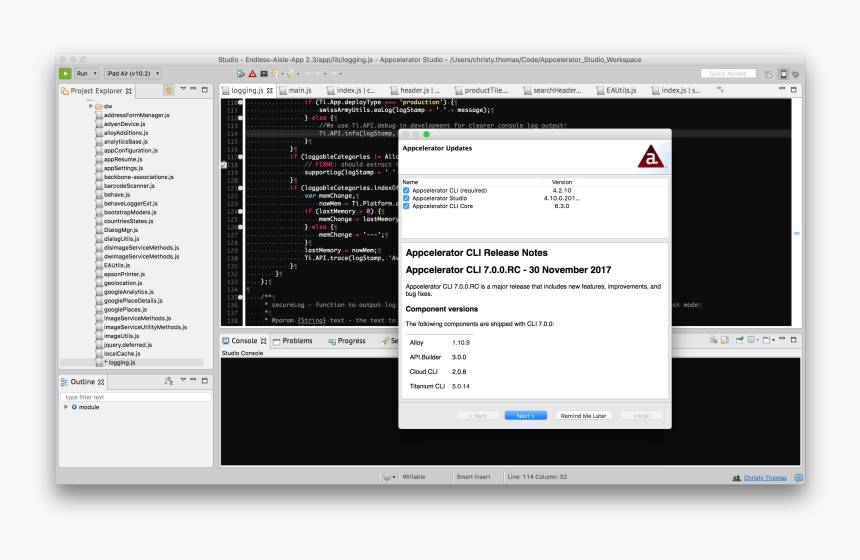Click the sort icon in Outline panel

click(x=168, y=381)
